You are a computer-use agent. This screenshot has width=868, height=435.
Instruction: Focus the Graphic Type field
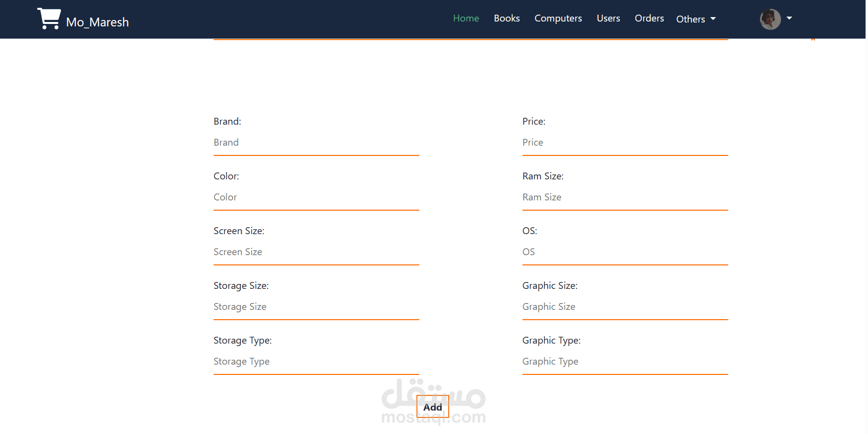[x=625, y=362]
